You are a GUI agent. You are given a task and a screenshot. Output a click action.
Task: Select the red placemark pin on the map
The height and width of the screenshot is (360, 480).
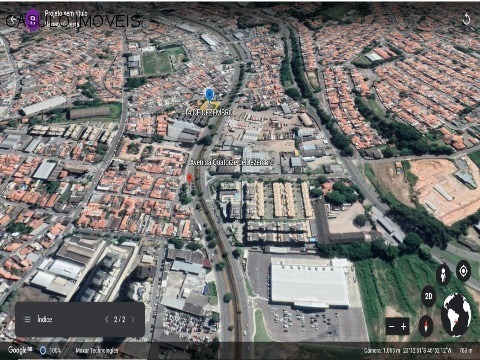coord(189,178)
